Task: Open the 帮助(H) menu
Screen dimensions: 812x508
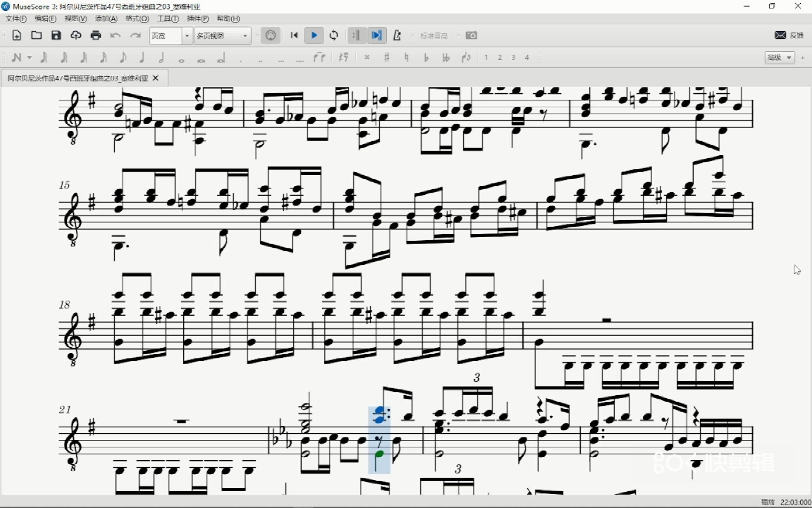Action: point(228,18)
